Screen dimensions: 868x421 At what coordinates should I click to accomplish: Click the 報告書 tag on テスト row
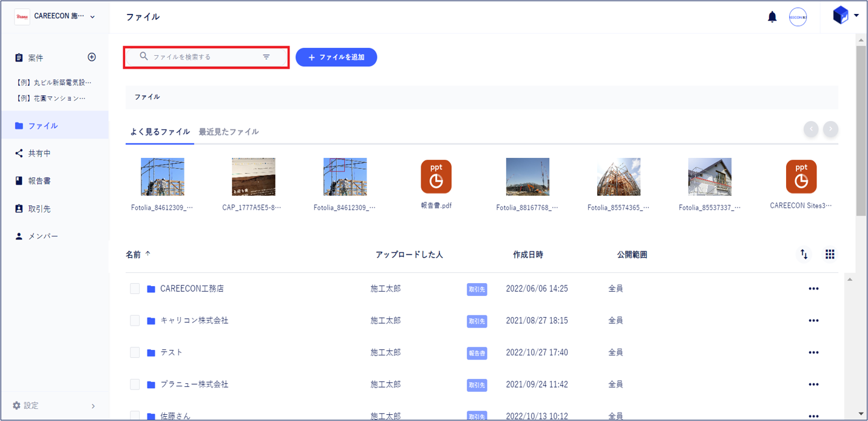tap(477, 353)
